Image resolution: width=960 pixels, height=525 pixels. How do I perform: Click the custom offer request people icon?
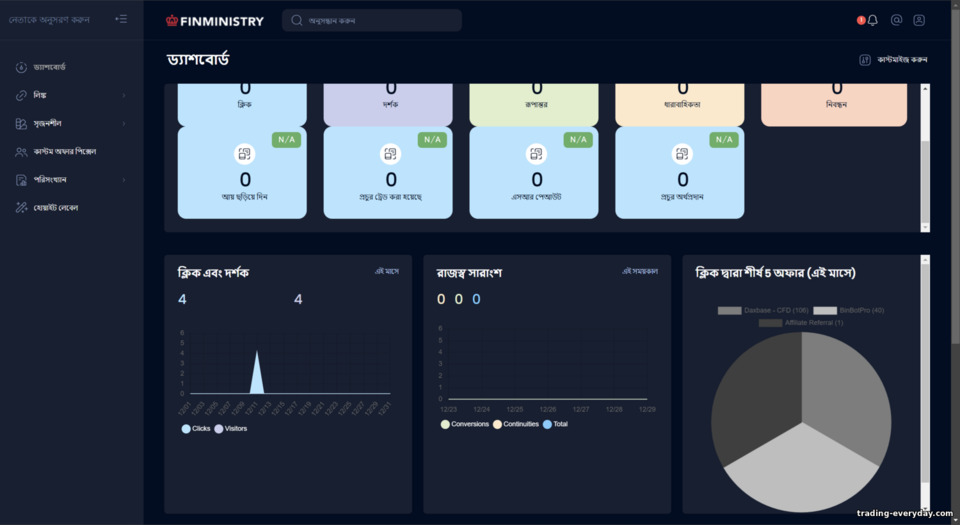[21, 152]
